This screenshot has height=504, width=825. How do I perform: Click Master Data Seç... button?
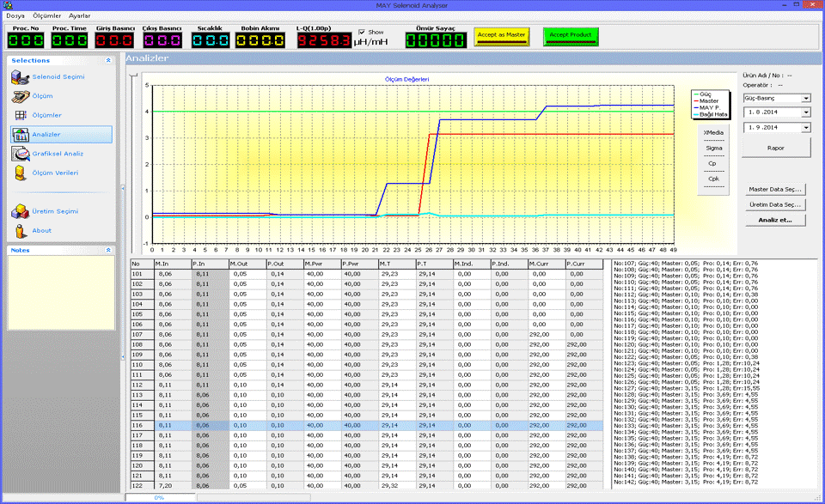point(775,189)
